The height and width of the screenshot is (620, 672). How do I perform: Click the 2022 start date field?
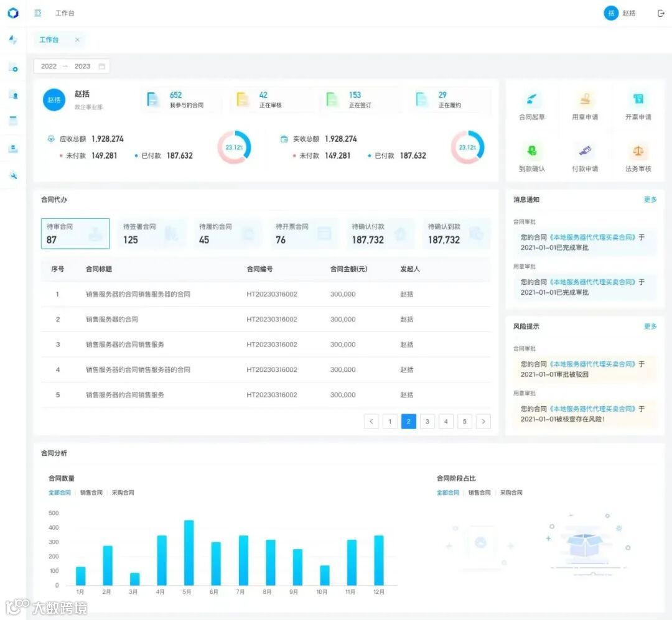click(49, 67)
